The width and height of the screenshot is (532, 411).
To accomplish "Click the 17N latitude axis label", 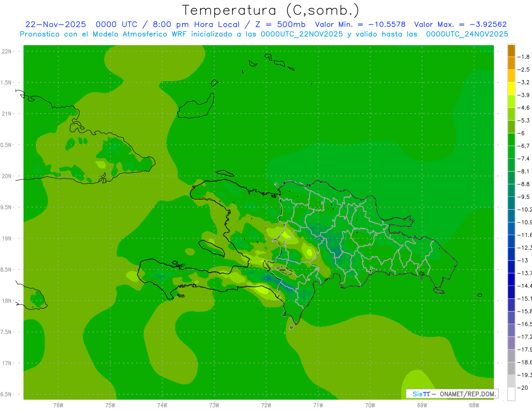I will click(x=7, y=363).
